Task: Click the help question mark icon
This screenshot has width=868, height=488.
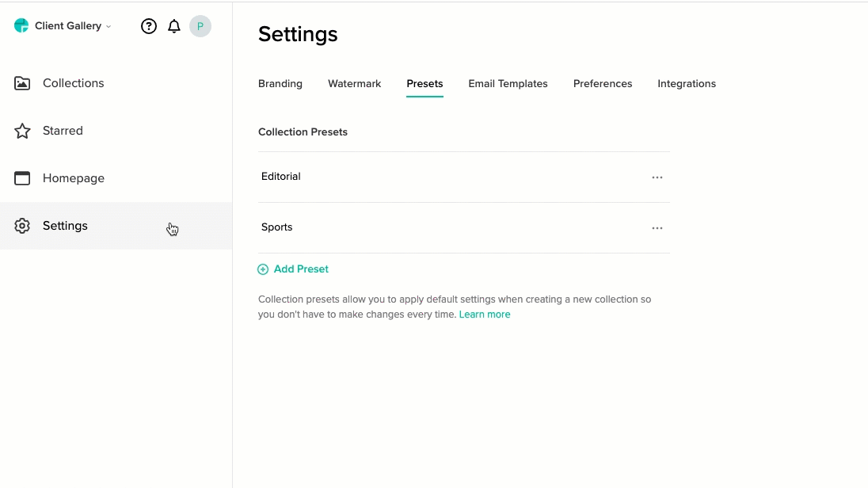Action: (x=149, y=26)
